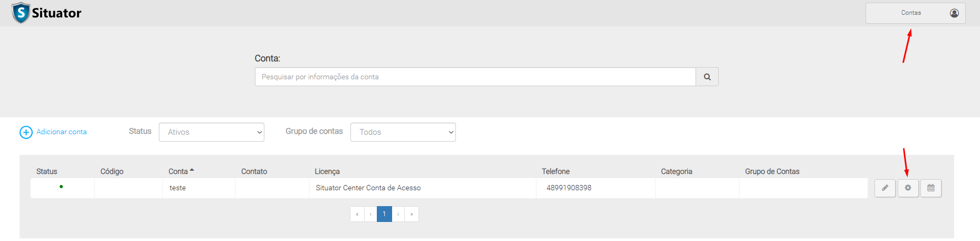
Task: Open calendar icon for teste account
Action: [931, 188]
